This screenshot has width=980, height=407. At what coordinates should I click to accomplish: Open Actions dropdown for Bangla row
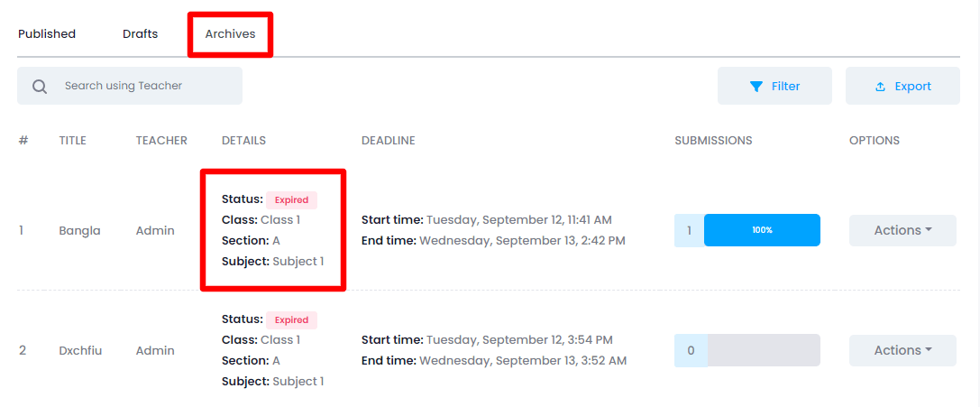tap(902, 230)
